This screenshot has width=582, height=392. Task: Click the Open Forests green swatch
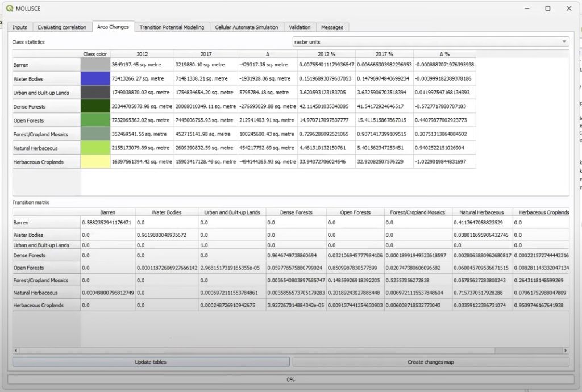[95, 120]
